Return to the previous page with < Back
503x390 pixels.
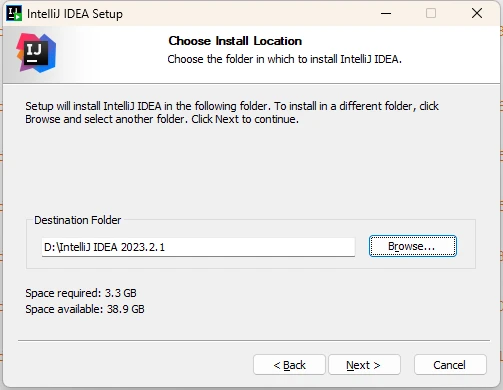coord(289,365)
